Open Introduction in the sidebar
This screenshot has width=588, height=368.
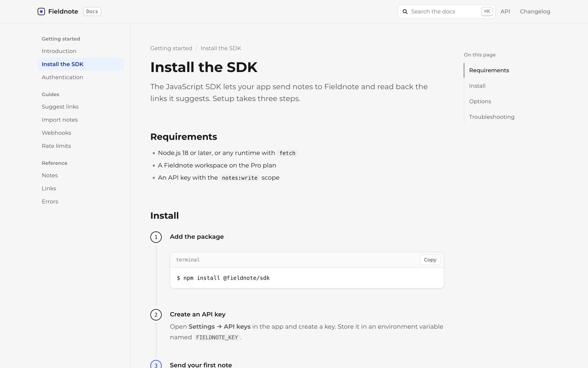80,51
